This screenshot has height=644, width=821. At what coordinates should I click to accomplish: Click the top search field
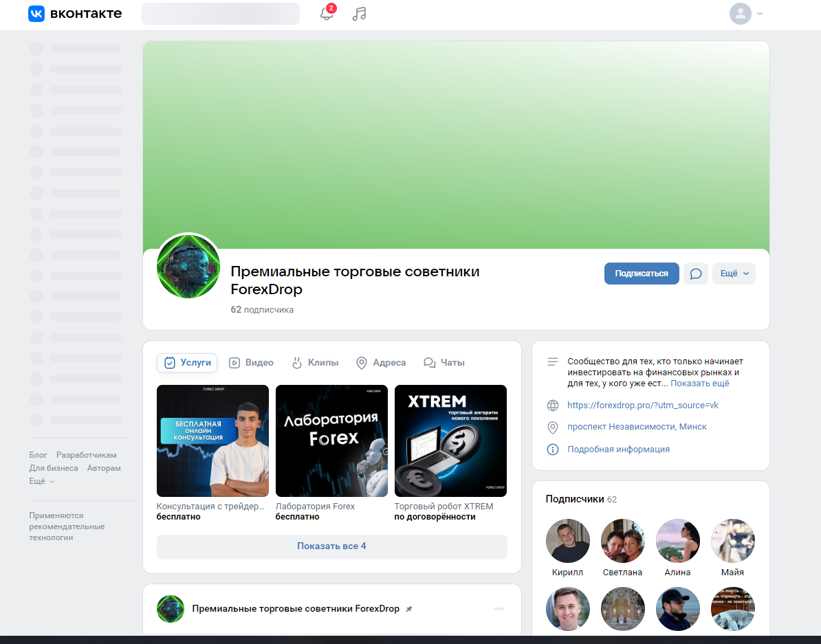click(x=221, y=14)
